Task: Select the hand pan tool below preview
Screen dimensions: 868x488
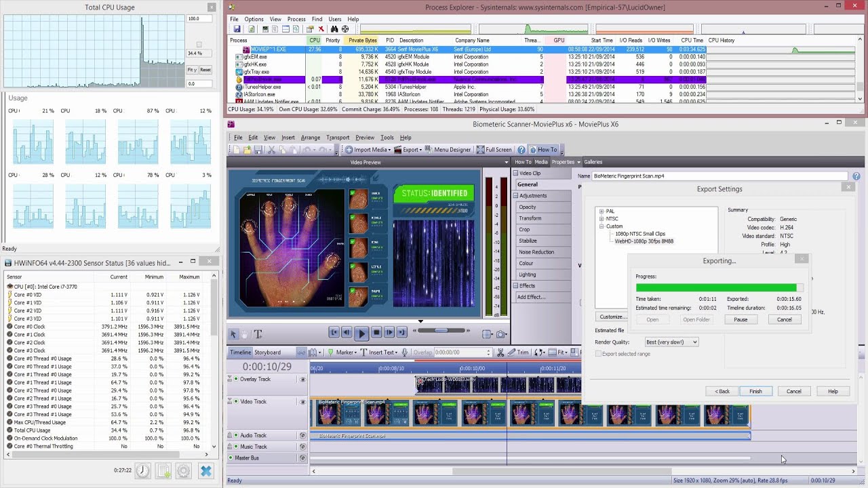Action: tap(245, 333)
